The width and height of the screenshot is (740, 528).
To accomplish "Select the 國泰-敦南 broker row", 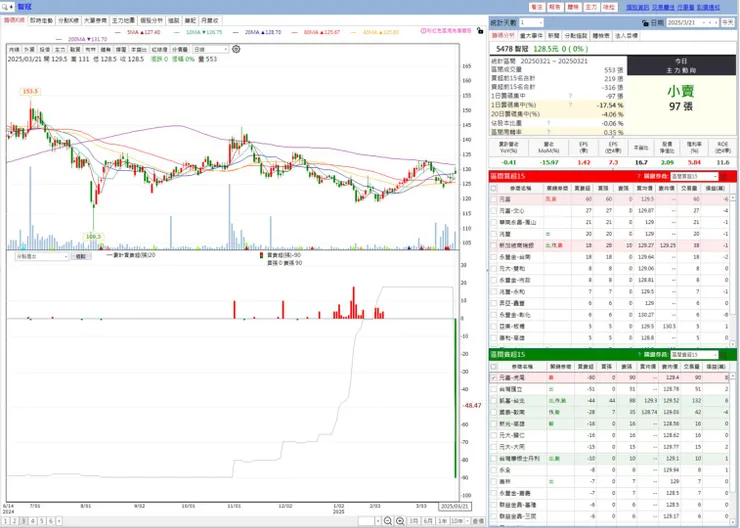I will [610, 412].
